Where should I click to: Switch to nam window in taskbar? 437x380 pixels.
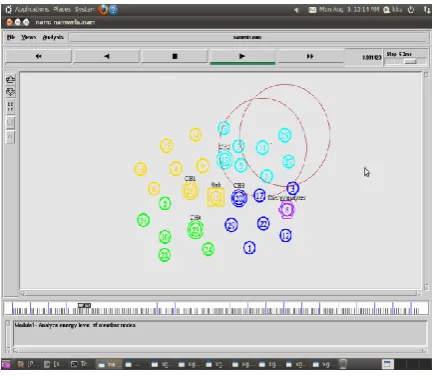coord(109,364)
